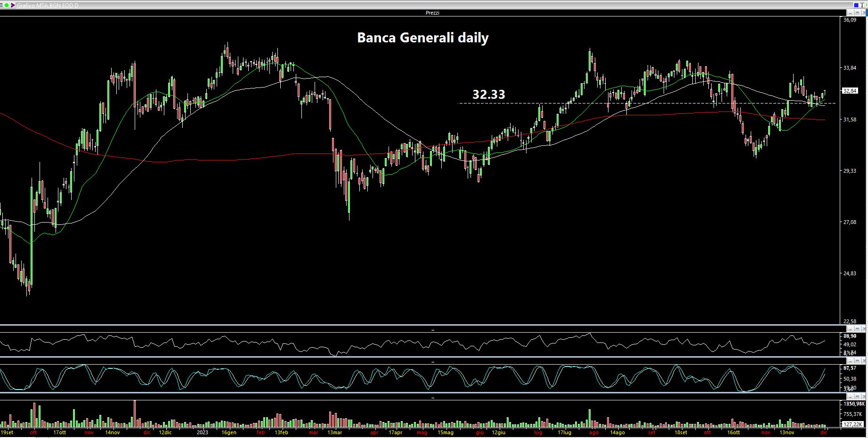Click the 16ott date label
868x438 pixels.
pyautogui.click(x=733, y=432)
